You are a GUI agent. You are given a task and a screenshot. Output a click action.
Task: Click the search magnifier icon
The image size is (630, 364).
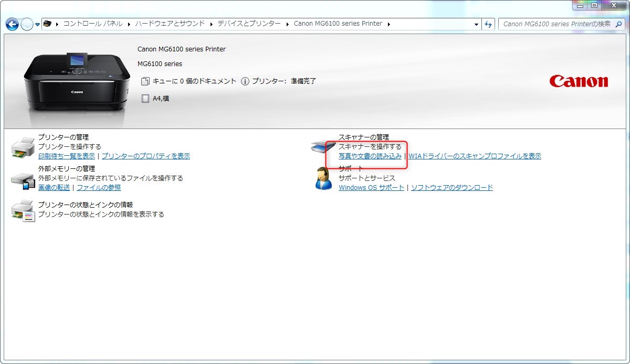pos(618,24)
